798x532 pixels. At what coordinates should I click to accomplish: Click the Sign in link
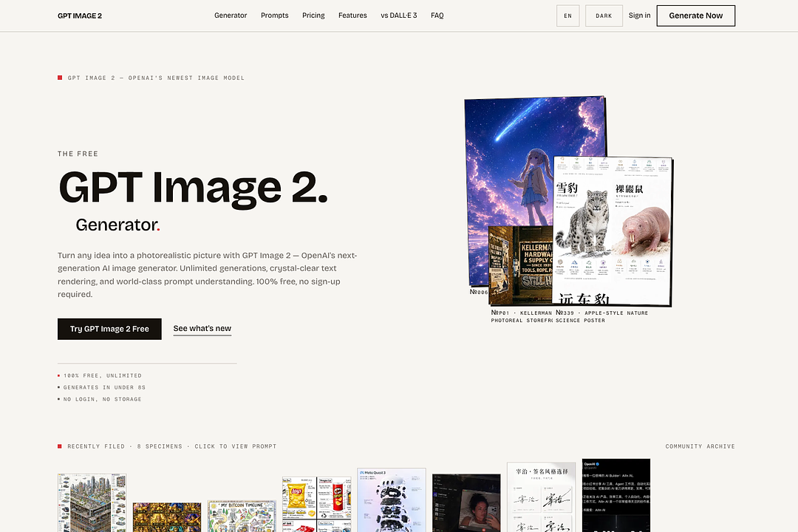(640, 16)
